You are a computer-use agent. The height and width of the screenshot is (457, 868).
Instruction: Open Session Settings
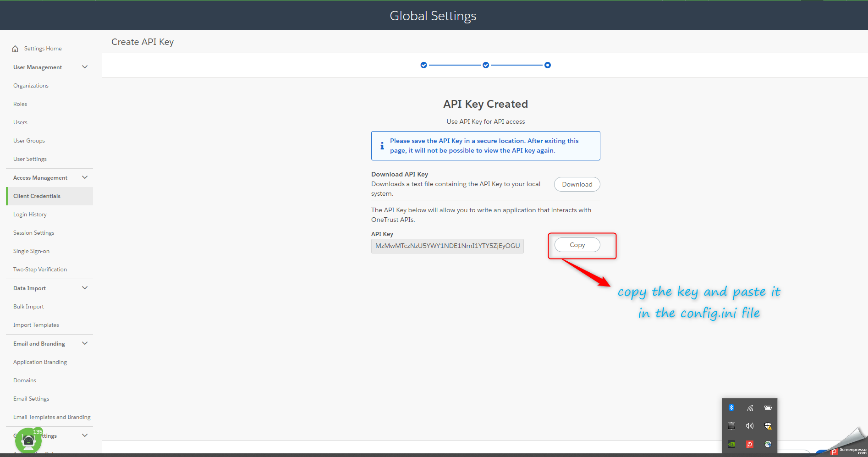click(x=33, y=233)
